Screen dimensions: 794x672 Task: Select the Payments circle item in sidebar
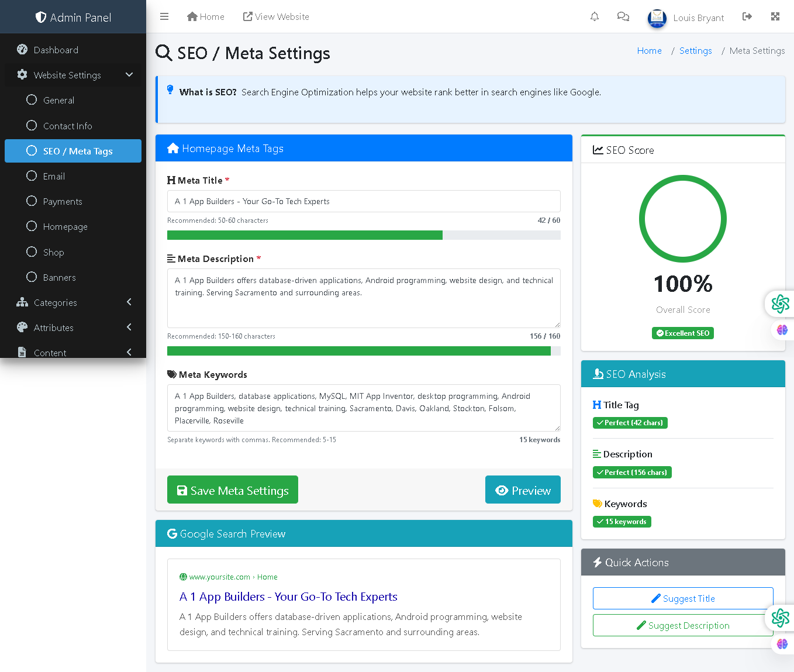[32, 201]
